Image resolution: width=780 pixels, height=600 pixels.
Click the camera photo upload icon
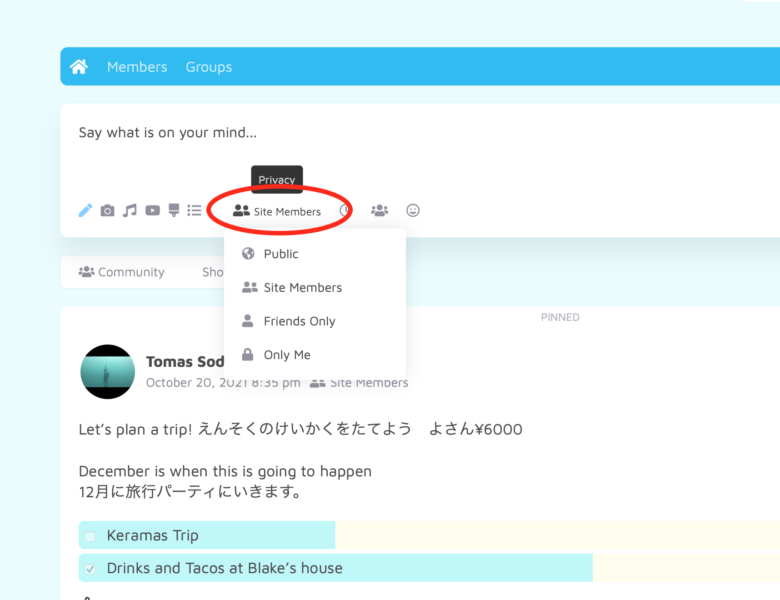(107, 211)
